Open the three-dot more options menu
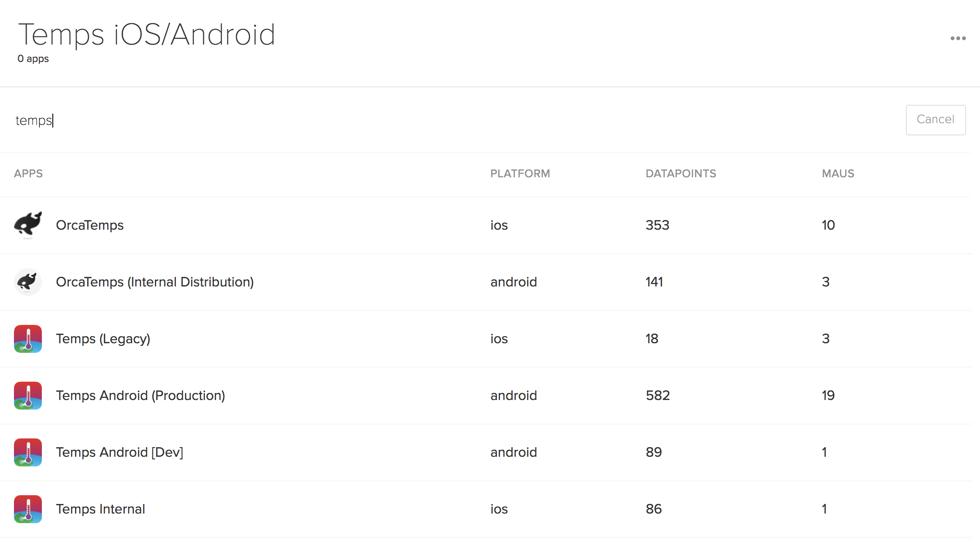 coord(958,38)
